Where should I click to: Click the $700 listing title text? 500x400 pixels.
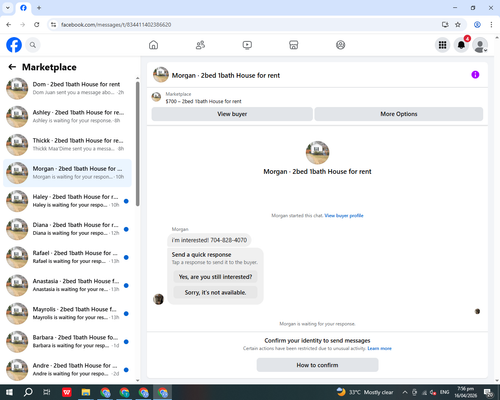point(203,101)
